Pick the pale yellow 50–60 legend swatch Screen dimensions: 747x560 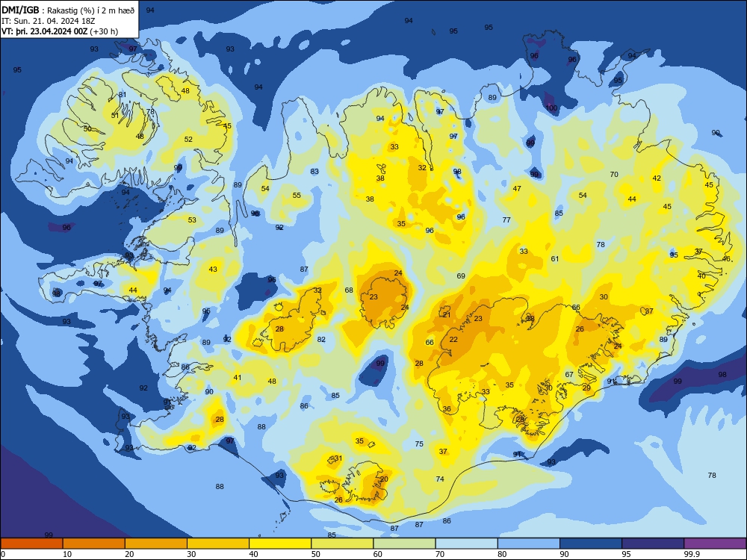pos(342,544)
